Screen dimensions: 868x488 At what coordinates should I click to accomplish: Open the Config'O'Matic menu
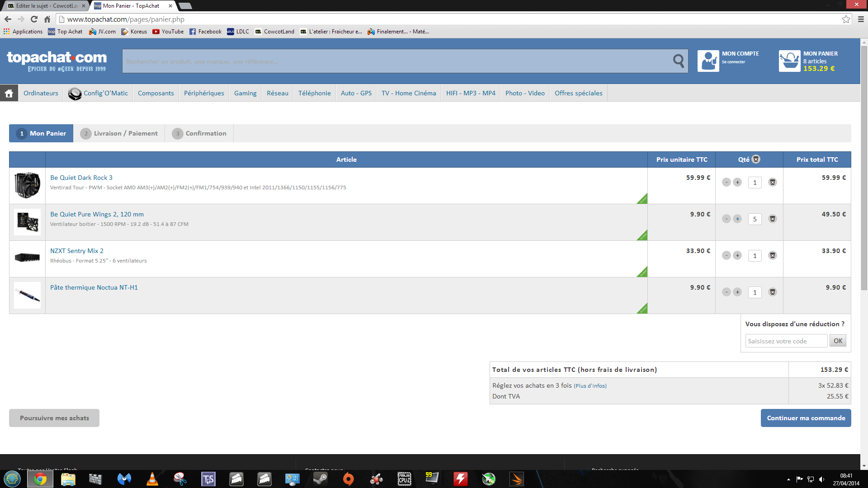pos(98,93)
